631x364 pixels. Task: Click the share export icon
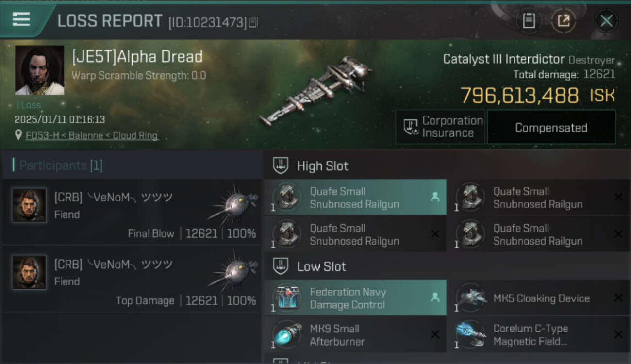point(564,20)
